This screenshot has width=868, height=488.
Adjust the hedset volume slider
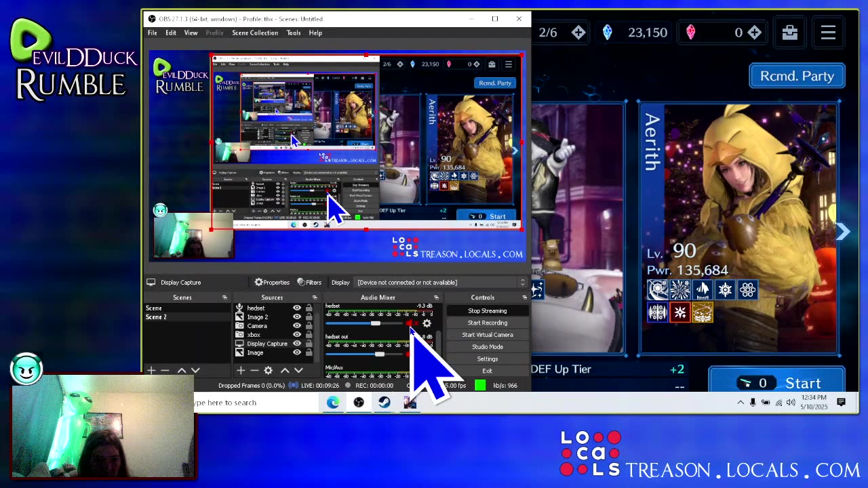click(375, 323)
